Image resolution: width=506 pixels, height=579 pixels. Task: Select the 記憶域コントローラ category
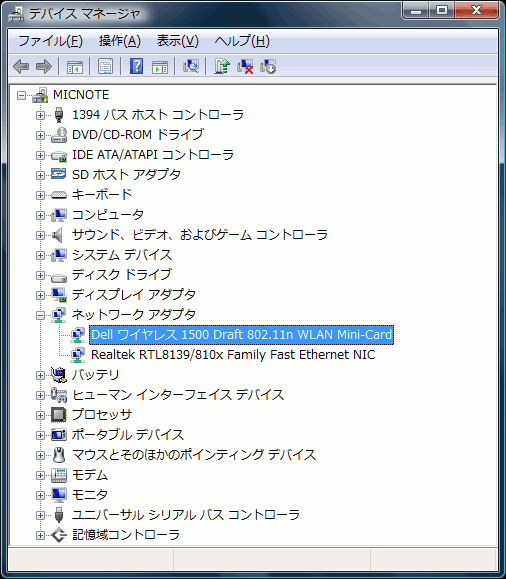pos(126,535)
